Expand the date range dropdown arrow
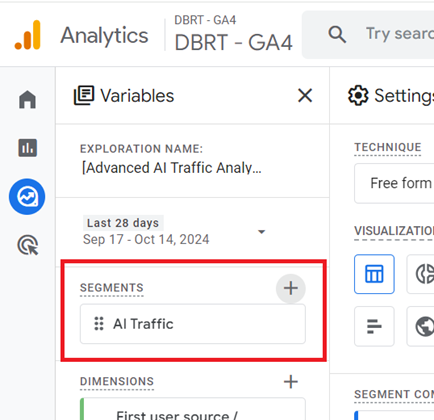 (262, 231)
